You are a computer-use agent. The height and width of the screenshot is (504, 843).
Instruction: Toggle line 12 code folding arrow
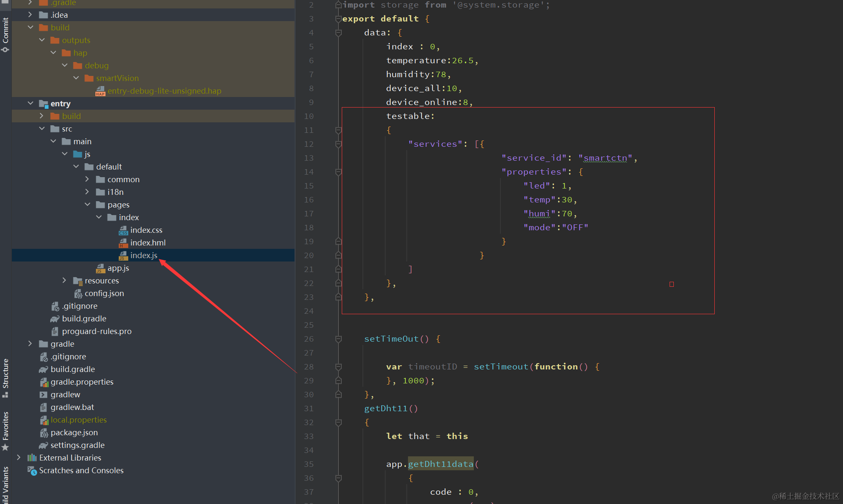click(x=337, y=144)
